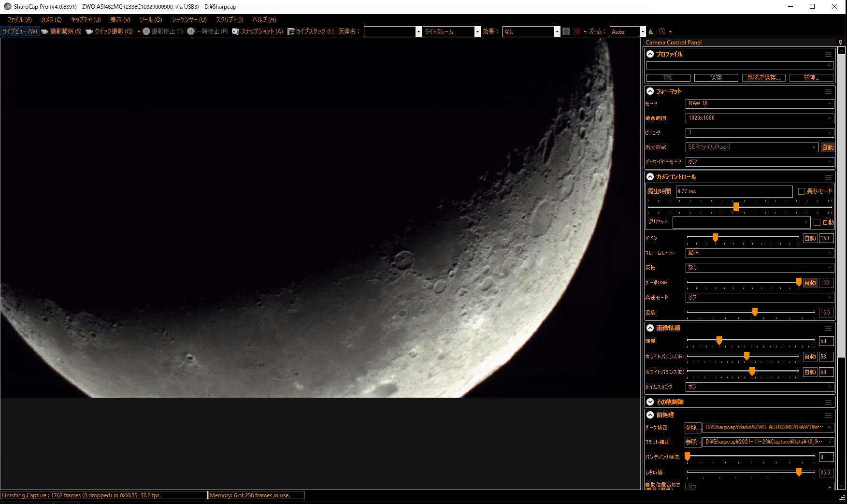Open the ツール (O) menu
This screenshot has height=504, width=847.
(x=151, y=20)
